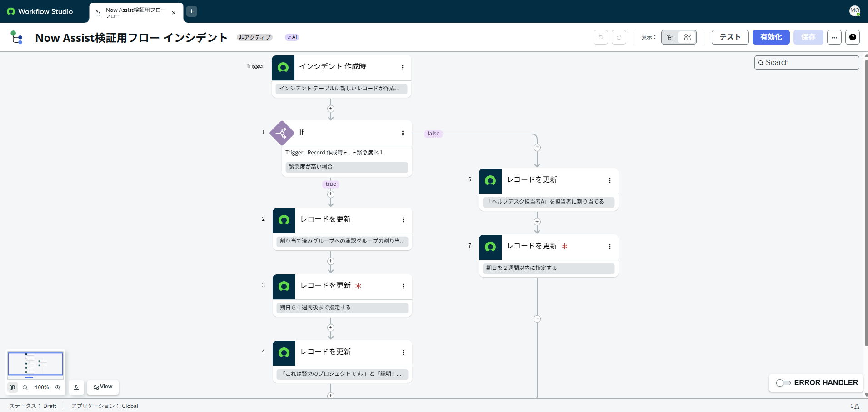Image resolution: width=868 pixels, height=412 pixels.
Task: Open the View dropdown on the canvas
Action: (x=103, y=387)
